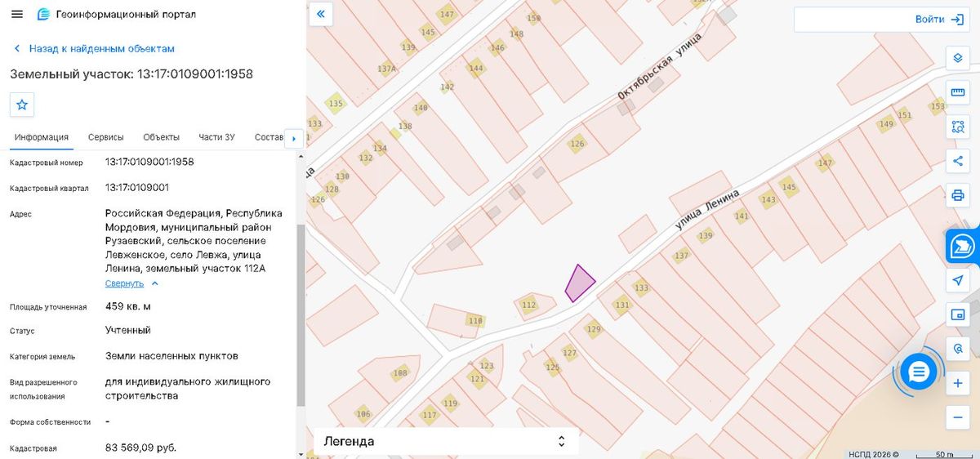This screenshot has height=459, width=980.
Task: Click the улица Ленина street label
Action: click(708, 211)
